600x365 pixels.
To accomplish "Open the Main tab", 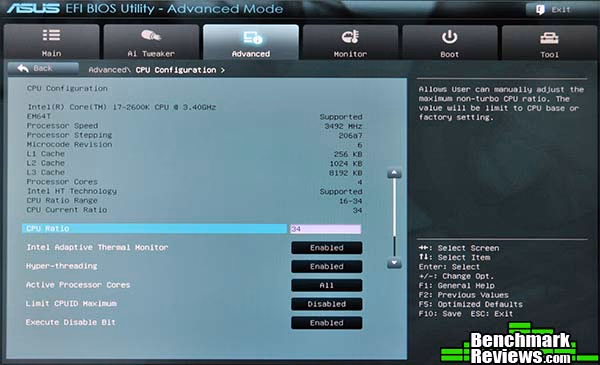I will 51,42.
